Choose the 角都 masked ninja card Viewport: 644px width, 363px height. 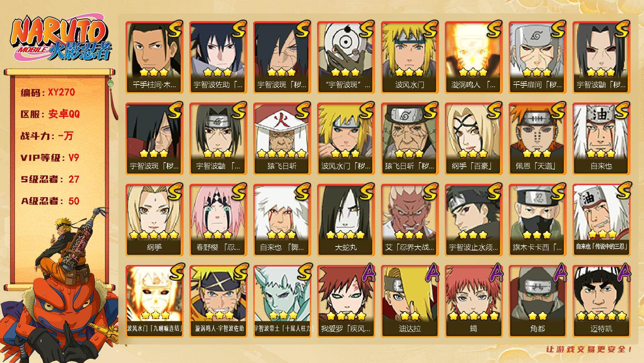pos(537,301)
